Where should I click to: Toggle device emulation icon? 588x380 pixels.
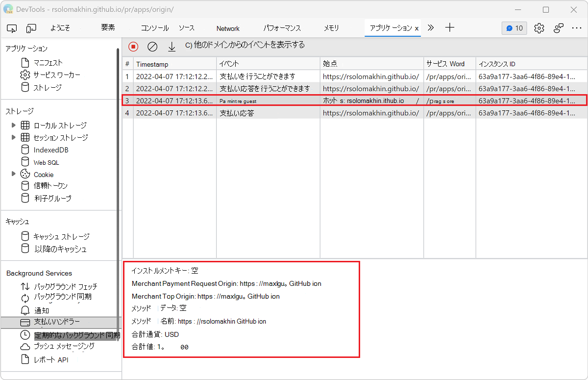tap(31, 28)
